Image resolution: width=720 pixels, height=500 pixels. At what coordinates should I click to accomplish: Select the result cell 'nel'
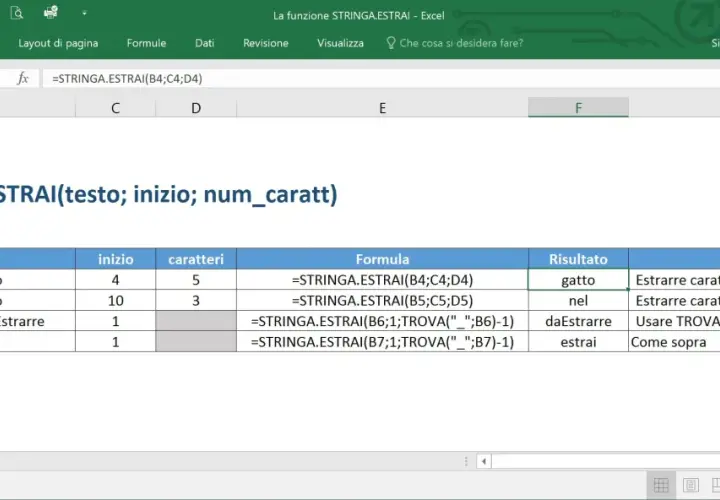coord(578,300)
